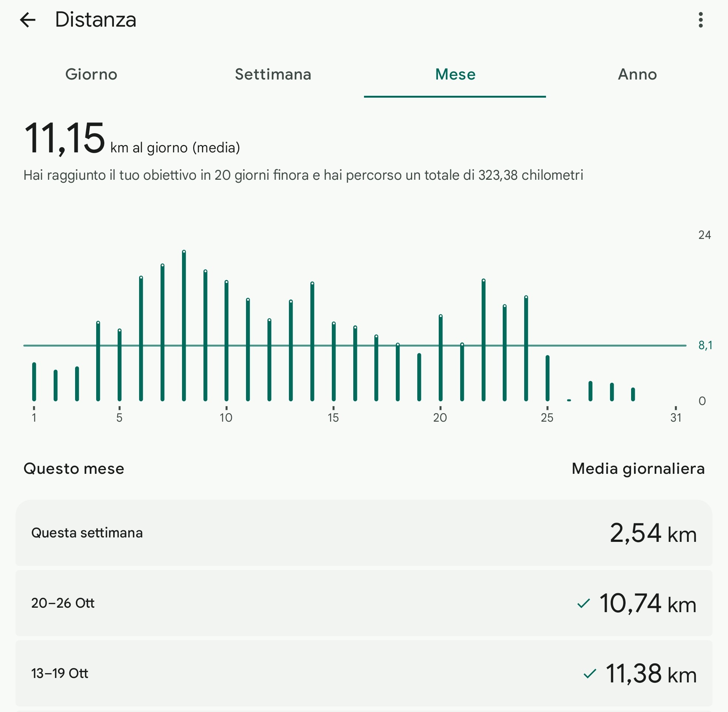The height and width of the screenshot is (712, 728).
Task: Tap the bar above day 5
Action: point(119,365)
